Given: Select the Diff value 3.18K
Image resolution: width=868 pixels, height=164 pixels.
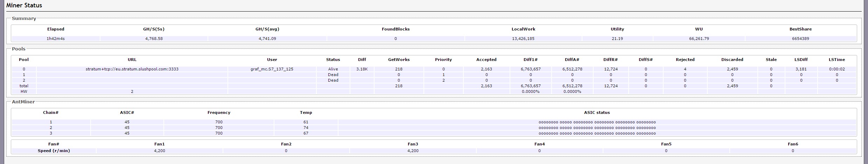Looking at the screenshot, I should click(362, 69).
